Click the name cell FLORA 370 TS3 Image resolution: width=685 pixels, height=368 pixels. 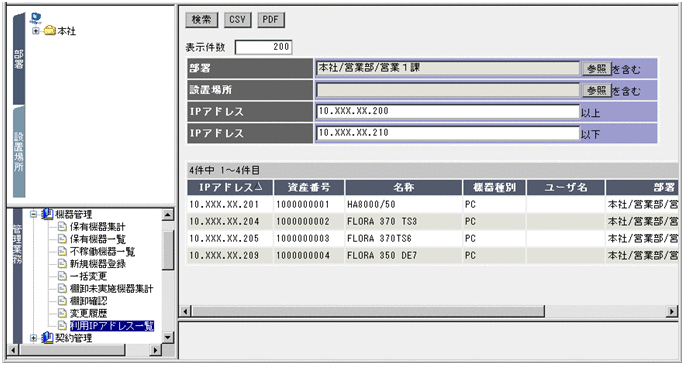382,222
